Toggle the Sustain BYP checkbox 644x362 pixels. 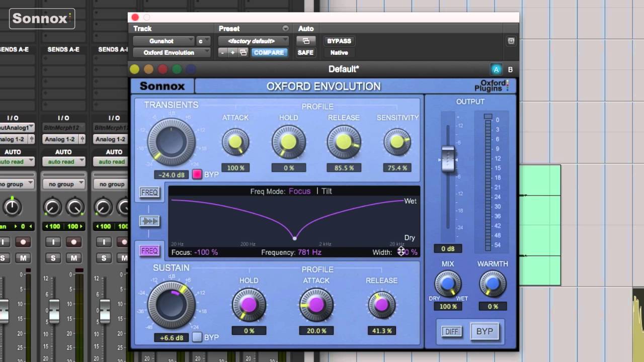[x=197, y=337]
